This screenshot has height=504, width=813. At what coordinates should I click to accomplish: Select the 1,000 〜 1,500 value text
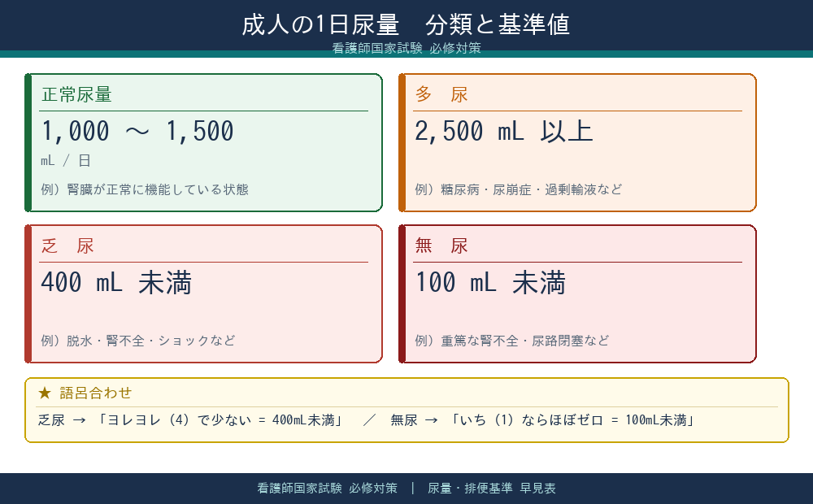point(137,132)
